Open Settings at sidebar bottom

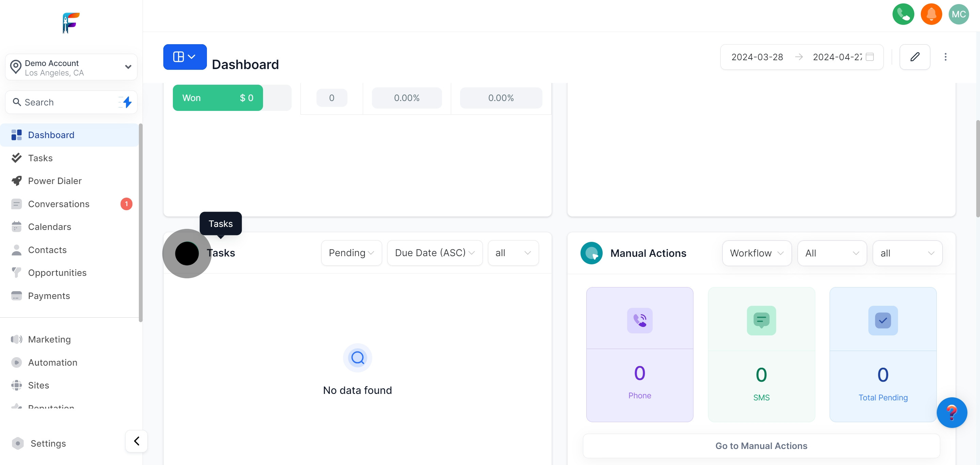(48, 444)
